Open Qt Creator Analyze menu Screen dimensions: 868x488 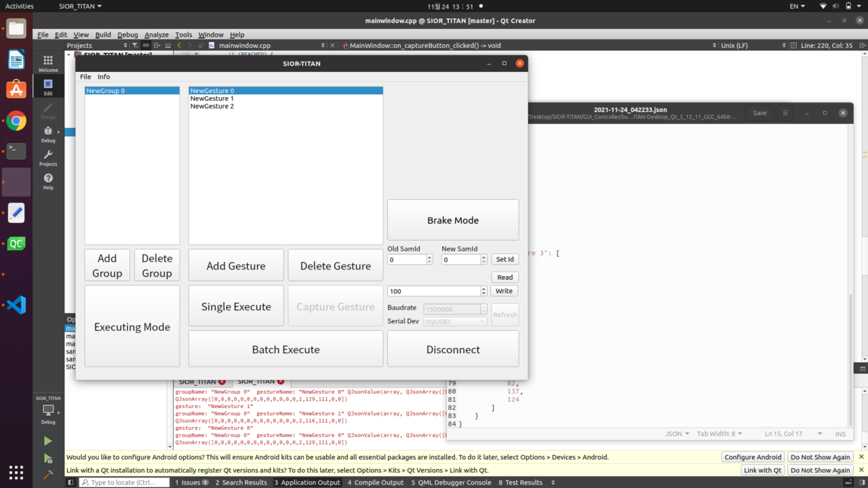[157, 35]
